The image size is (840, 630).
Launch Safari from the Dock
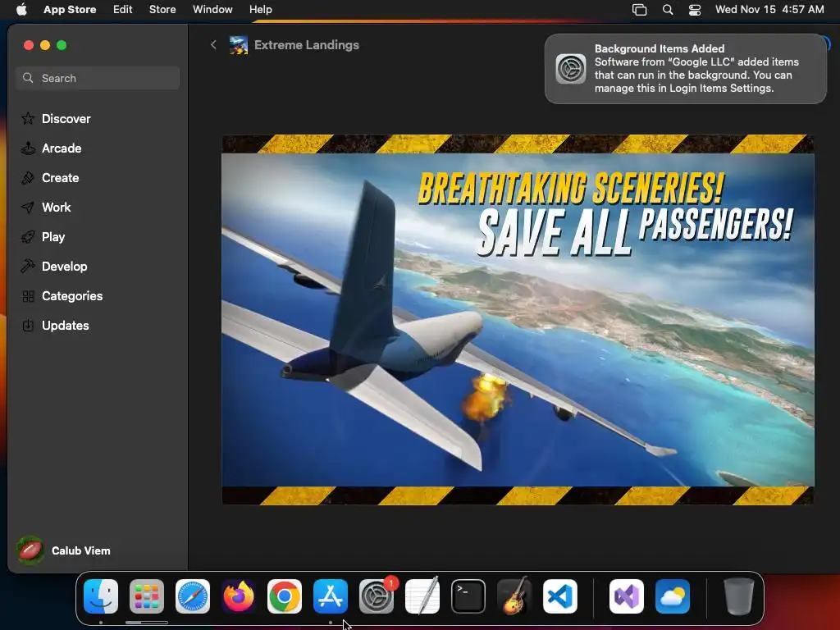pyautogui.click(x=193, y=596)
